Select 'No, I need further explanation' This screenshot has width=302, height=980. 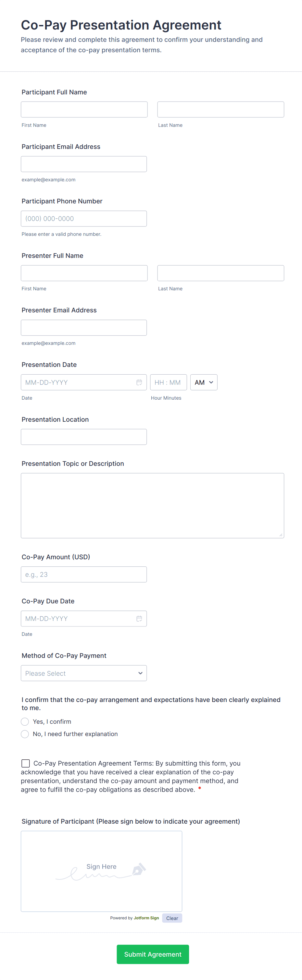25,734
